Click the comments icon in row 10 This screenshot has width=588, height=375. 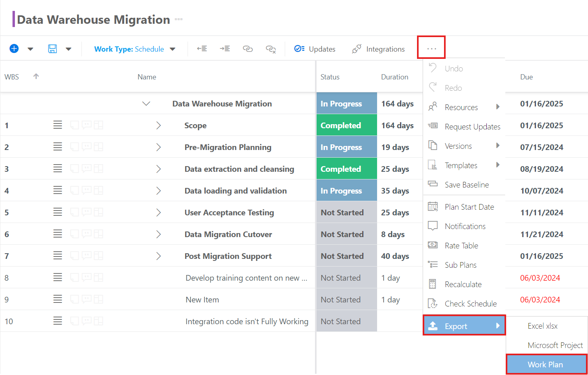[x=86, y=321]
